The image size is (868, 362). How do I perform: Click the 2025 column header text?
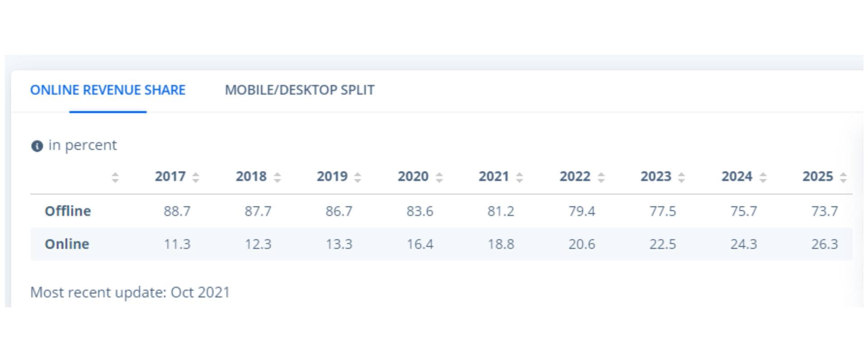(817, 176)
